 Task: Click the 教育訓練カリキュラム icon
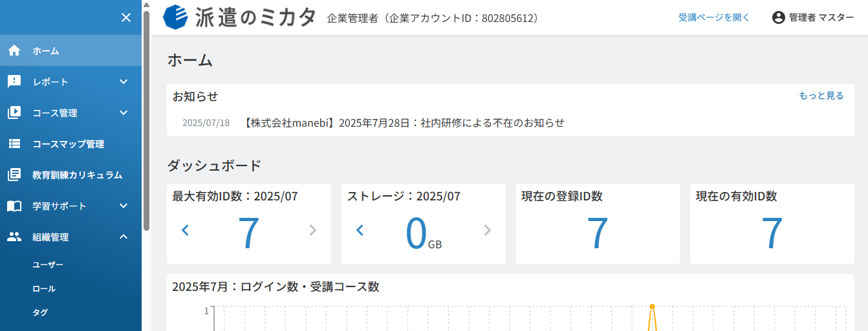click(14, 175)
